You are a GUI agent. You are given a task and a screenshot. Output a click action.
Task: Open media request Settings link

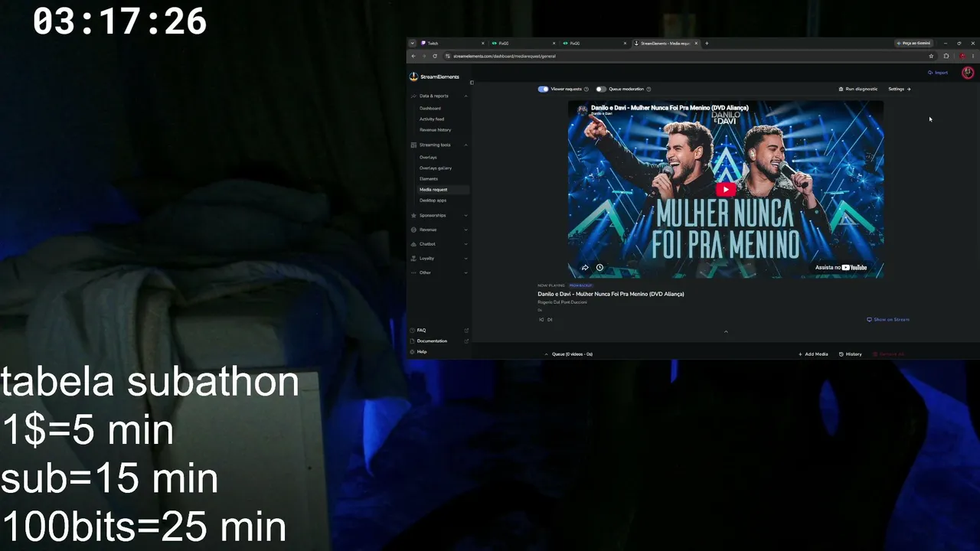(900, 89)
